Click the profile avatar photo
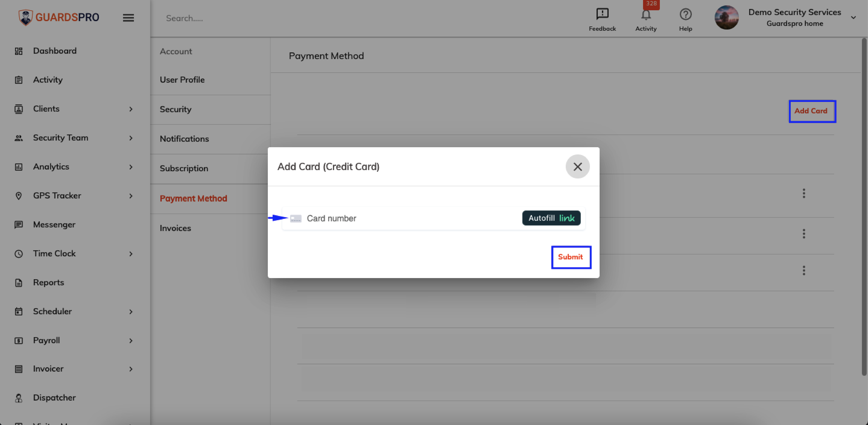 [726, 18]
